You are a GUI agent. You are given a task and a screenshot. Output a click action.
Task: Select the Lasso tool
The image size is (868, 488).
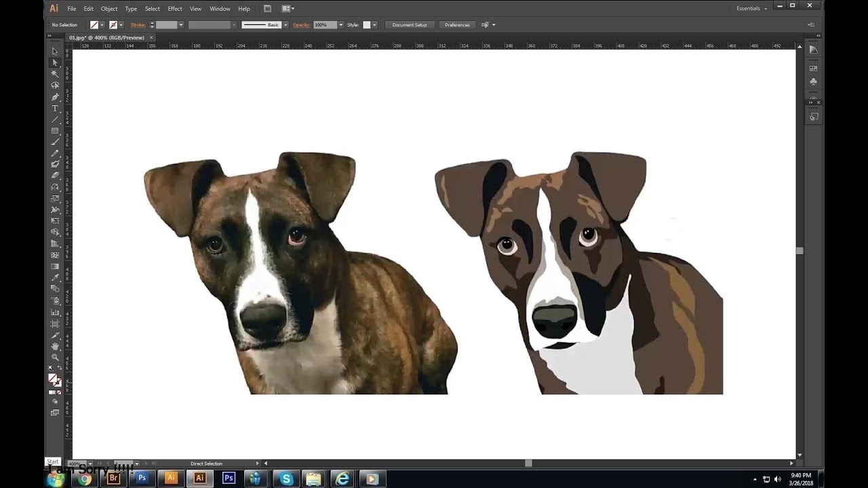click(x=55, y=85)
